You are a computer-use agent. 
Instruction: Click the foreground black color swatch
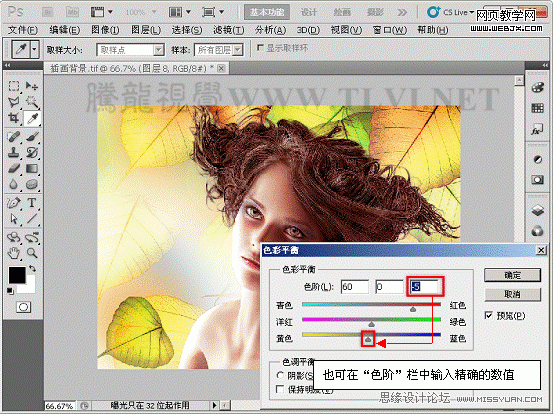pyautogui.click(x=17, y=275)
